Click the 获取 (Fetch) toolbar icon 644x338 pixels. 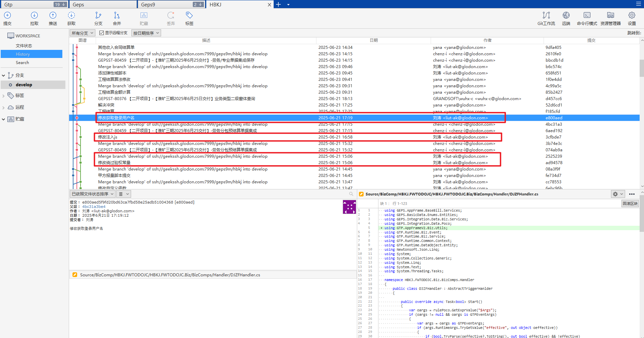tap(71, 16)
